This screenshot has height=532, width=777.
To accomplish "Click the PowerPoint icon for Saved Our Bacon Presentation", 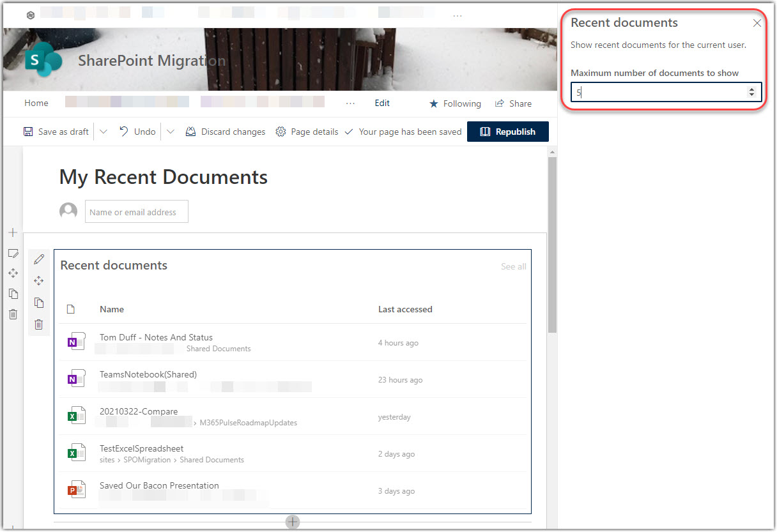I will pyautogui.click(x=76, y=489).
